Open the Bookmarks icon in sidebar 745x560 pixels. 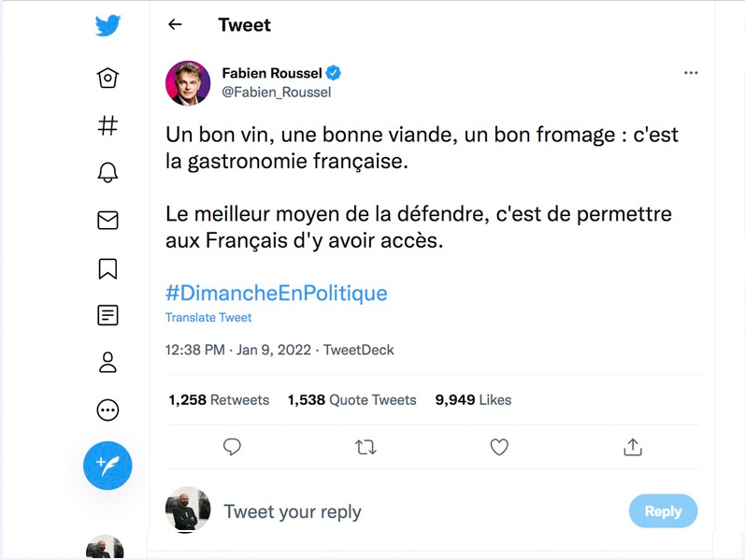[x=107, y=268]
